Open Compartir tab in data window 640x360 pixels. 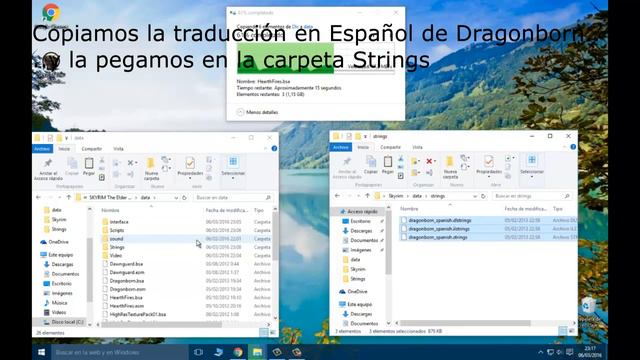click(x=91, y=149)
